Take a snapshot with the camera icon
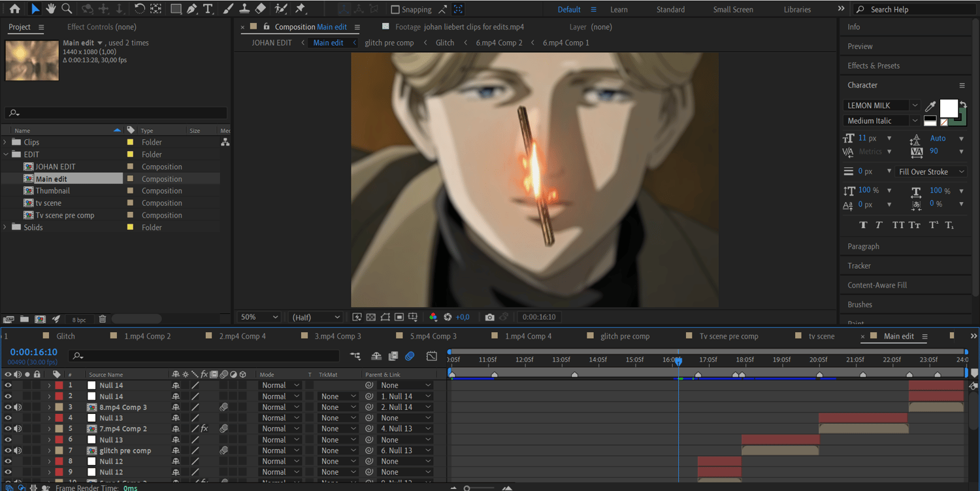The height and width of the screenshot is (491, 980). (x=489, y=317)
